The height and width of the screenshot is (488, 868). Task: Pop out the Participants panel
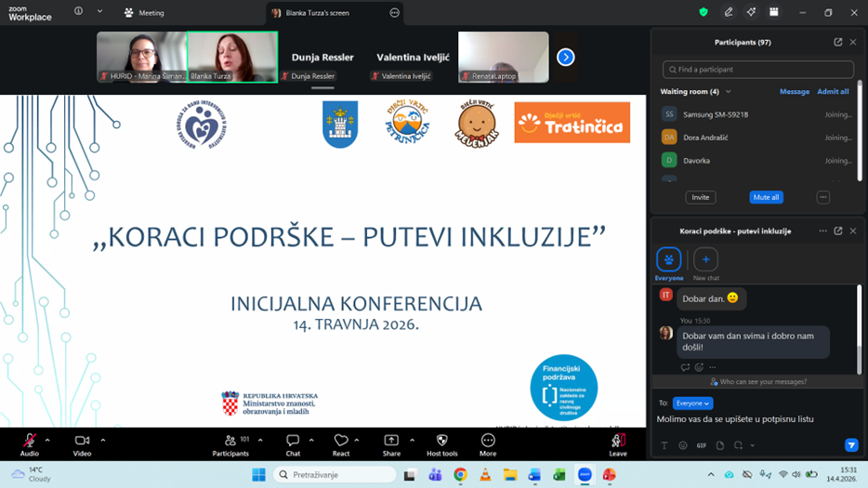837,42
